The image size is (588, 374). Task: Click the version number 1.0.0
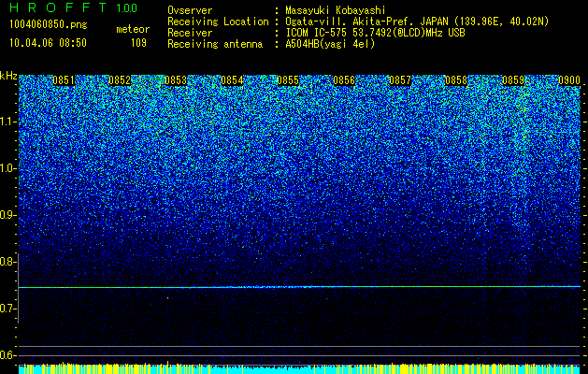coord(126,7)
